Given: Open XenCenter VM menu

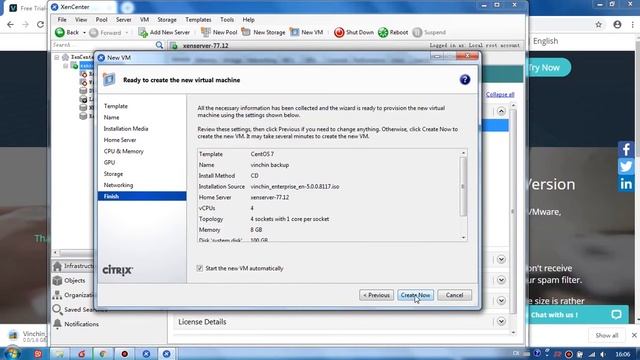Looking at the screenshot, I should [x=144, y=20].
